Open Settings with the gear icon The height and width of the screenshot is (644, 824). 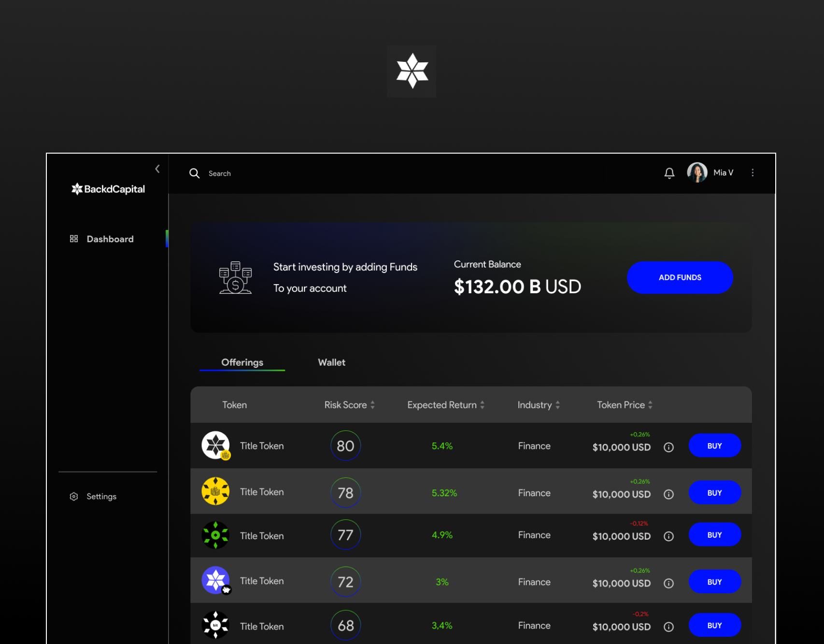coord(74,497)
